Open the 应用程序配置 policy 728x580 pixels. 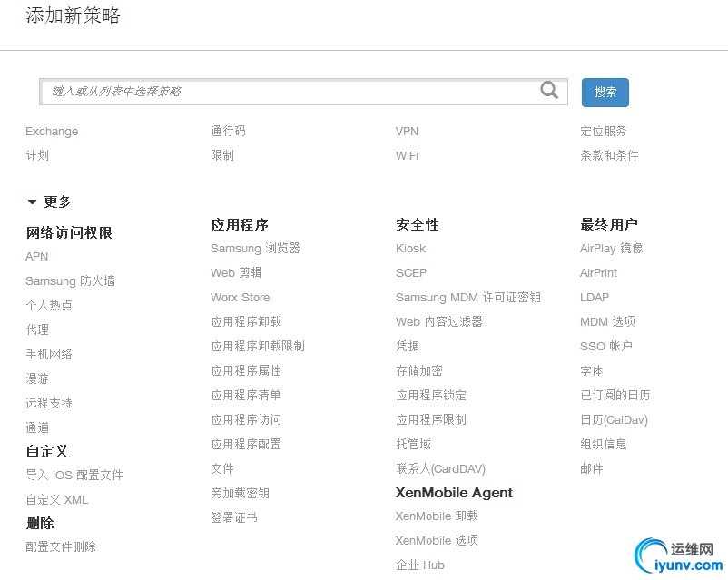tap(246, 445)
